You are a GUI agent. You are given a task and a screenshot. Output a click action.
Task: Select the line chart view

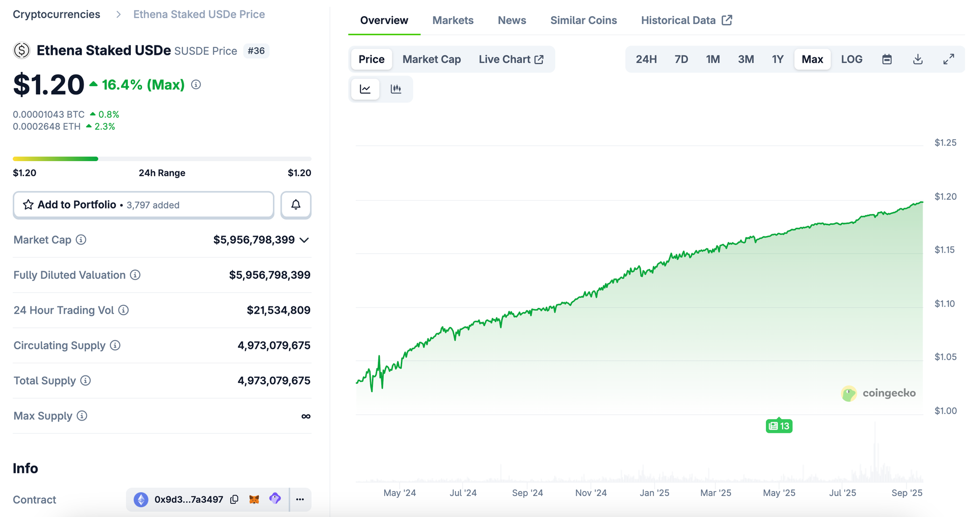[x=366, y=89]
